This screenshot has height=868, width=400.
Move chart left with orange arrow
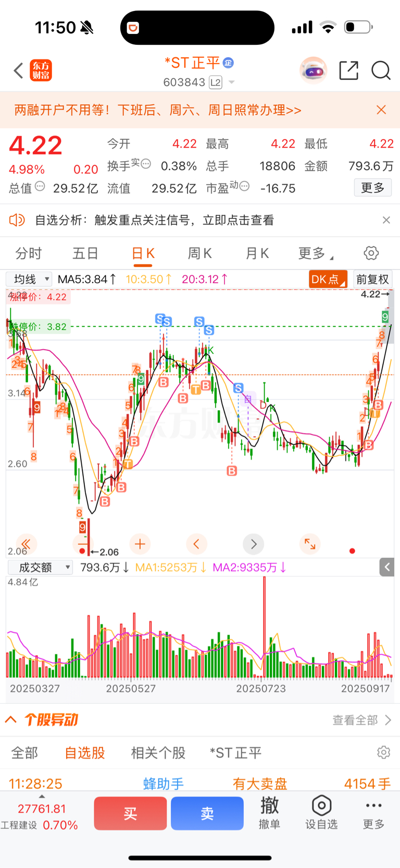(196, 544)
